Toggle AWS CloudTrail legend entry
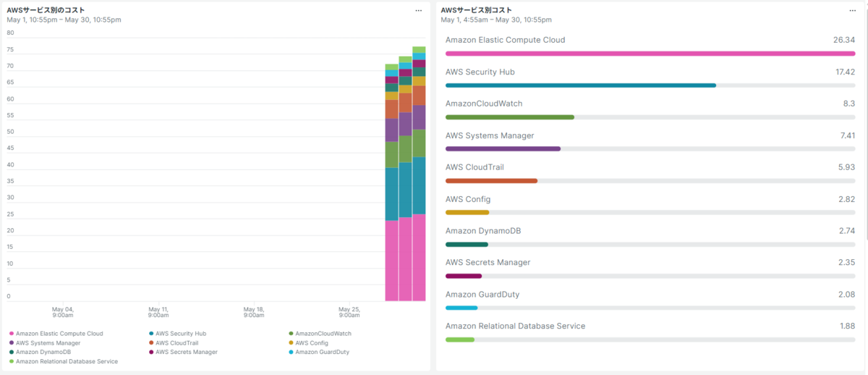The image size is (868, 375). (x=174, y=343)
